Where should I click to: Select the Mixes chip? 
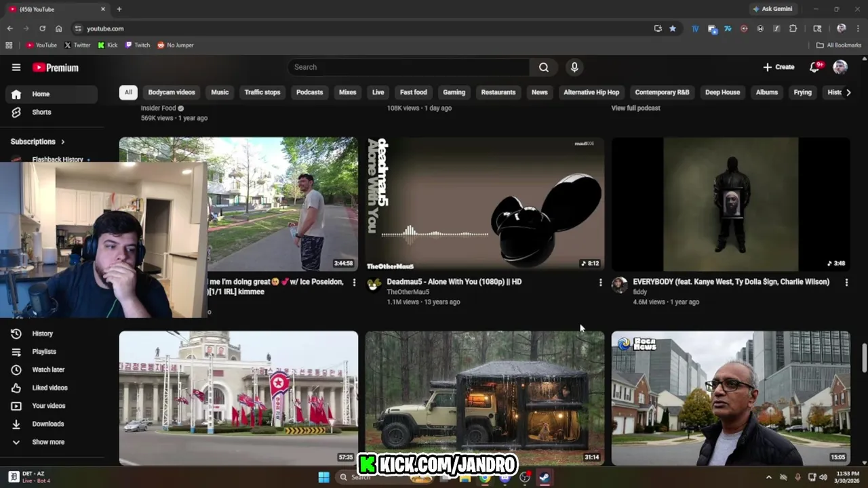coord(347,92)
